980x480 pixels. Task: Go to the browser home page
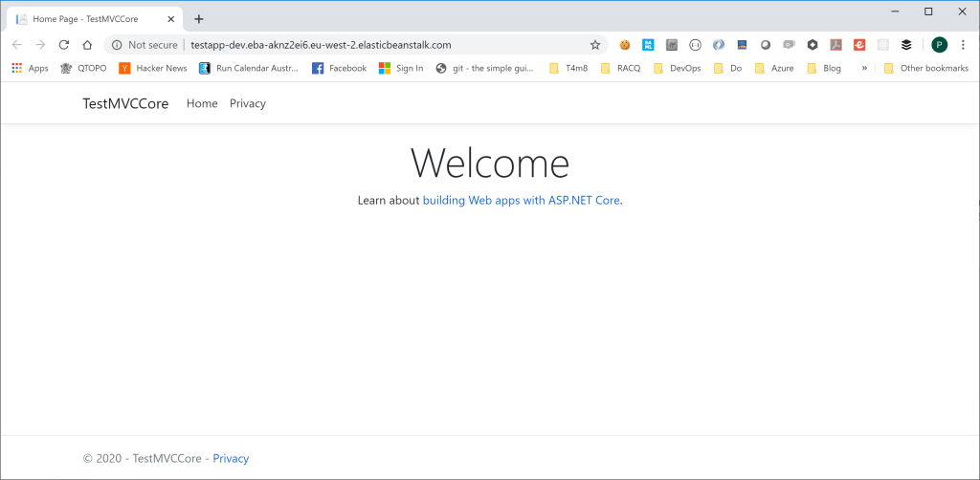tap(87, 45)
